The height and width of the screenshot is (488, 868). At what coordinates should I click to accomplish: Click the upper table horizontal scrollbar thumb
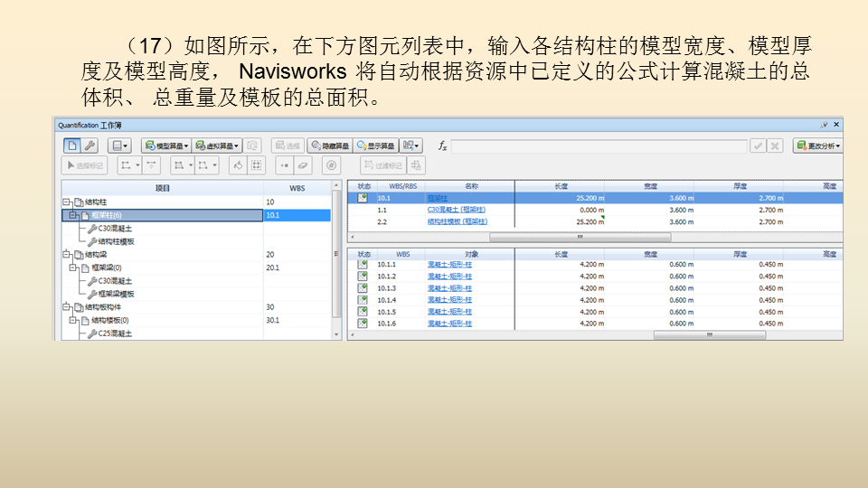point(580,237)
